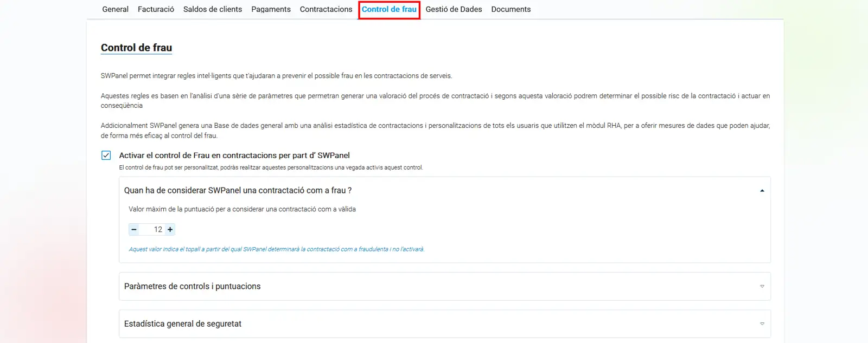
Task: Select the Pagaments tab
Action: pos(271,9)
